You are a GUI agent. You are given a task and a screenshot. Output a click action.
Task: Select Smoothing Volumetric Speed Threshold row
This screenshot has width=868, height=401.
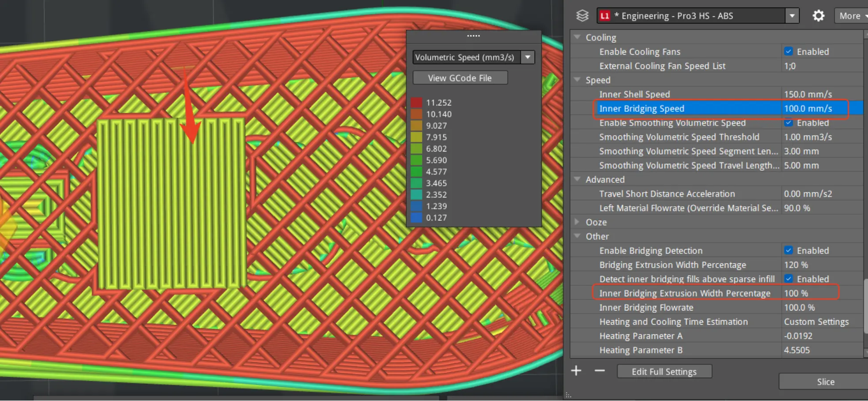(x=717, y=137)
